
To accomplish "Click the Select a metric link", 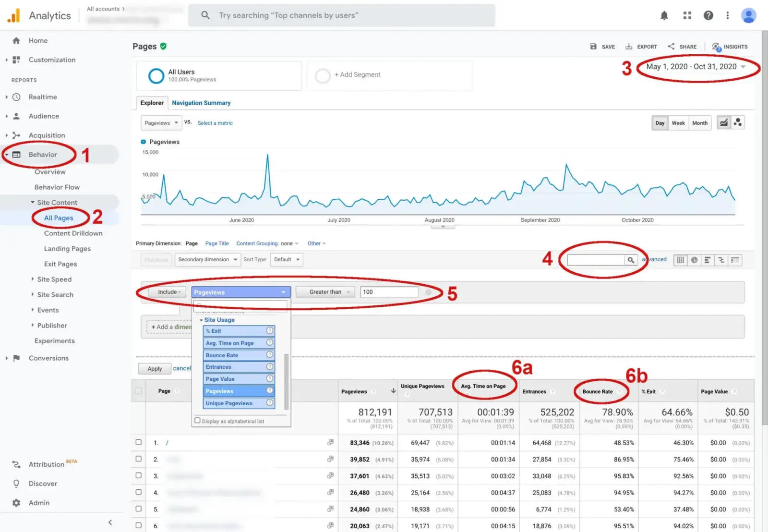I will [x=215, y=123].
